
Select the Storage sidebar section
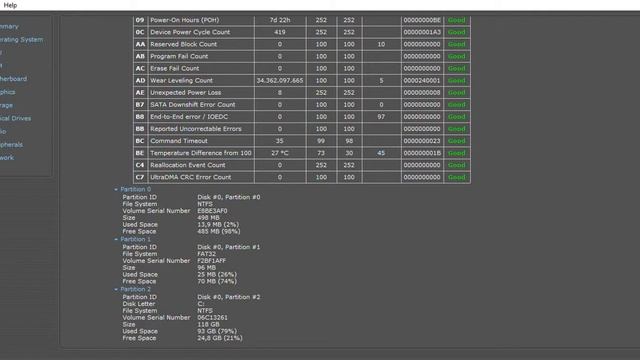[x=7, y=105]
